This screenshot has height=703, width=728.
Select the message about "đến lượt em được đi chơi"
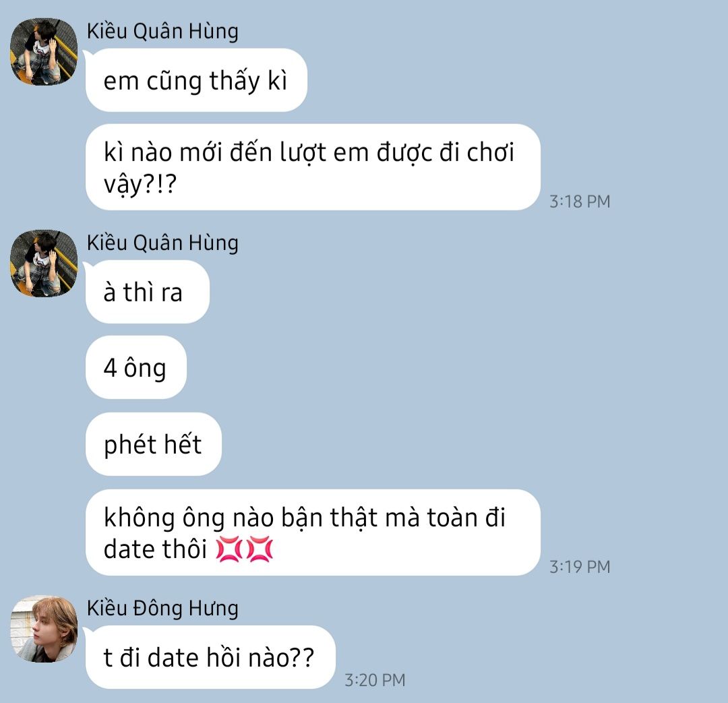tap(313, 167)
